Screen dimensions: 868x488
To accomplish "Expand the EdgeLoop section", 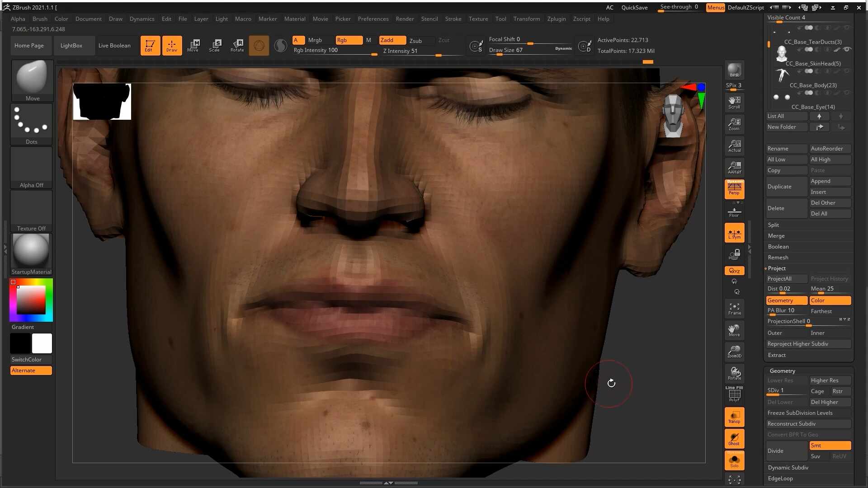I will [780, 479].
